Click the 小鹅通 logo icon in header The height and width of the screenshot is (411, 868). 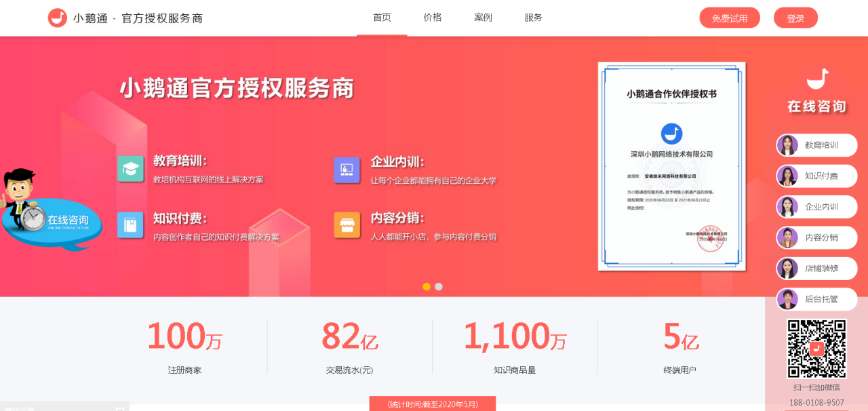tap(57, 18)
